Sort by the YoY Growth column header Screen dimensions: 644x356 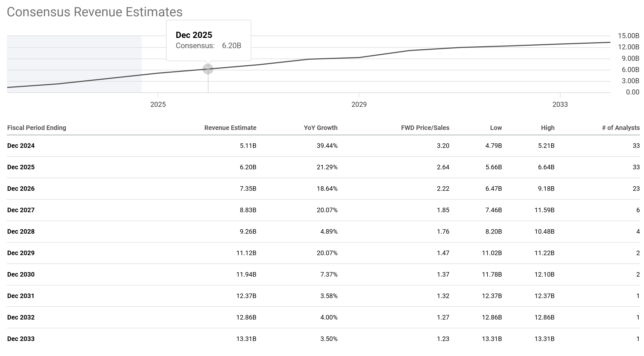(321, 128)
